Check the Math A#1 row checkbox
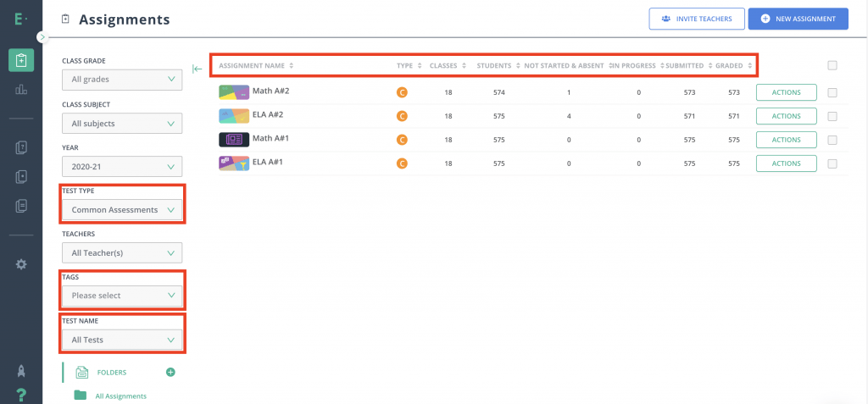868x404 pixels. pos(832,140)
